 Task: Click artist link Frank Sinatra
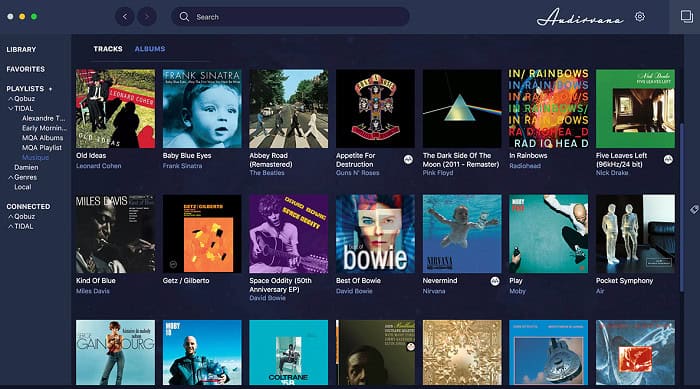tap(182, 166)
